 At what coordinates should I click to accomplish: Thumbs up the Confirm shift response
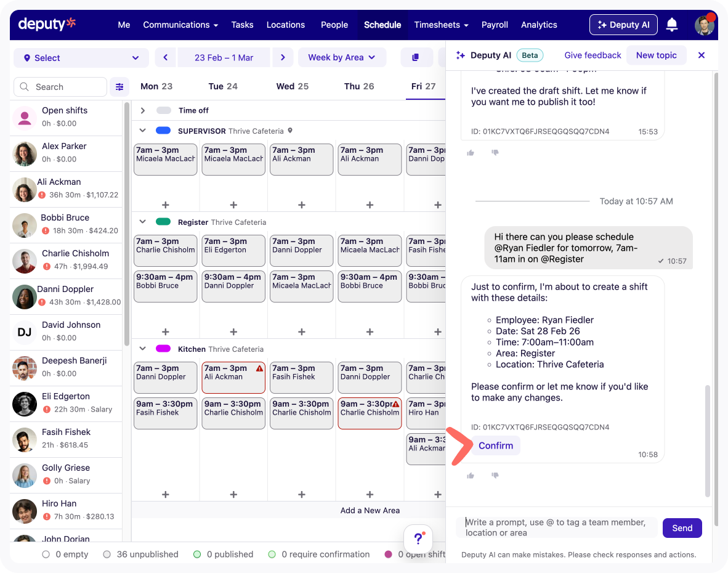click(x=471, y=476)
